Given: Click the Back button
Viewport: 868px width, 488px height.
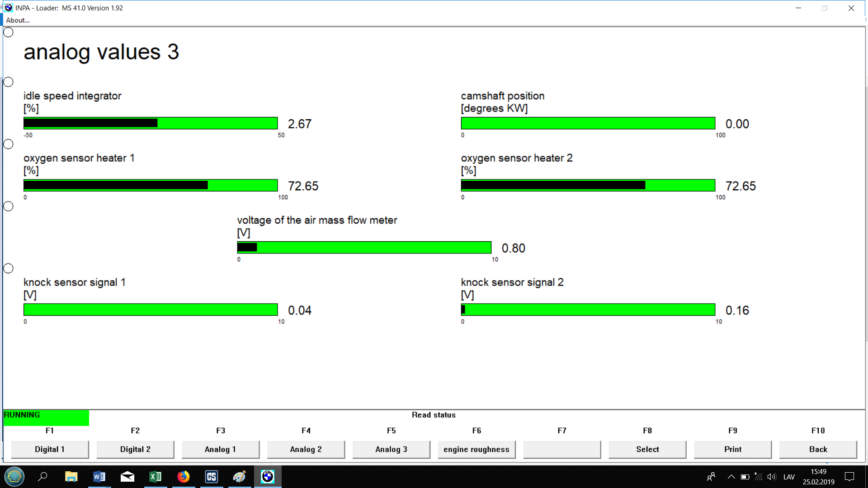Looking at the screenshot, I should 818,449.
